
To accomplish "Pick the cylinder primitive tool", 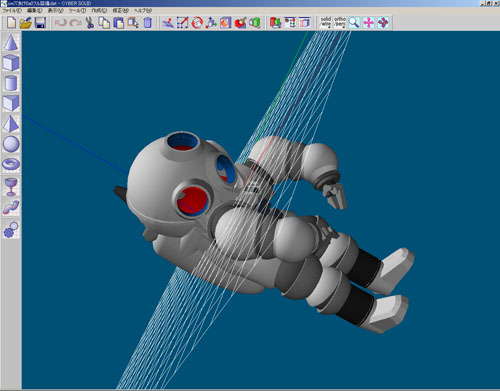I will (11, 83).
